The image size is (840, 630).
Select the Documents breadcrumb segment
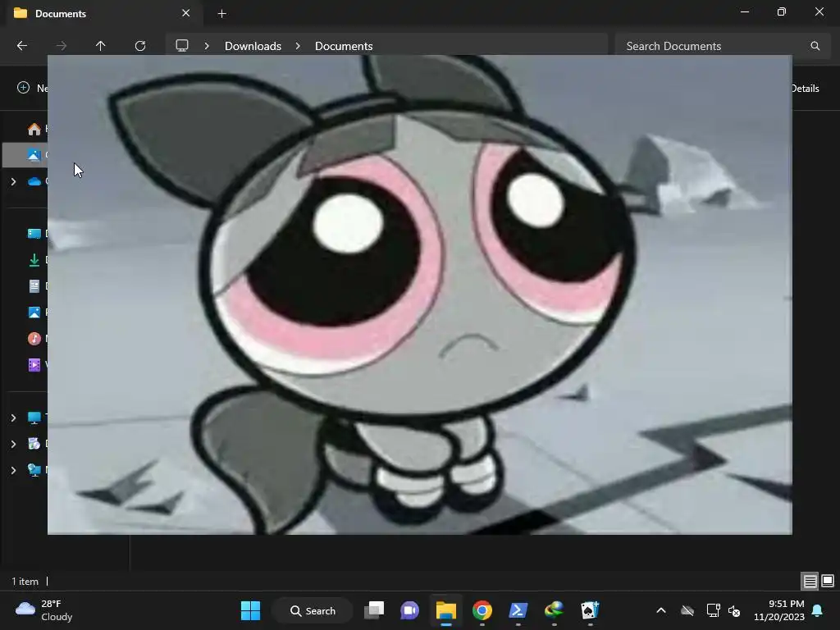[x=344, y=46]
